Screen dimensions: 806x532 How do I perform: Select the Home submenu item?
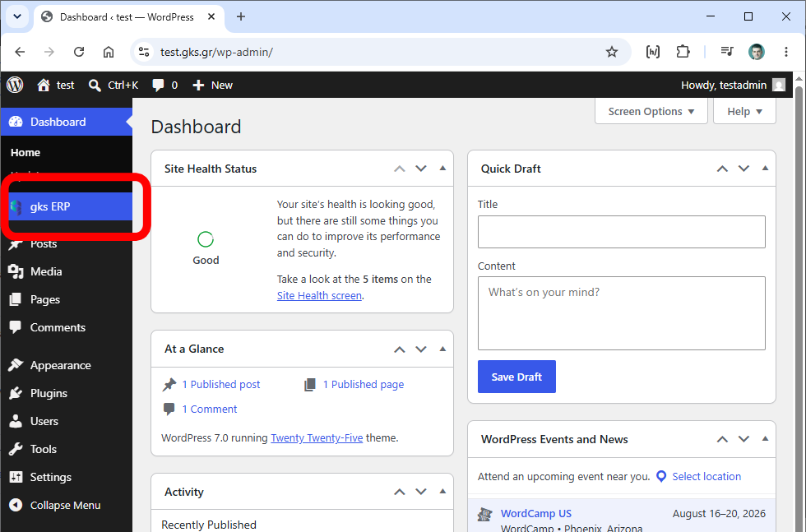point(25,153)
